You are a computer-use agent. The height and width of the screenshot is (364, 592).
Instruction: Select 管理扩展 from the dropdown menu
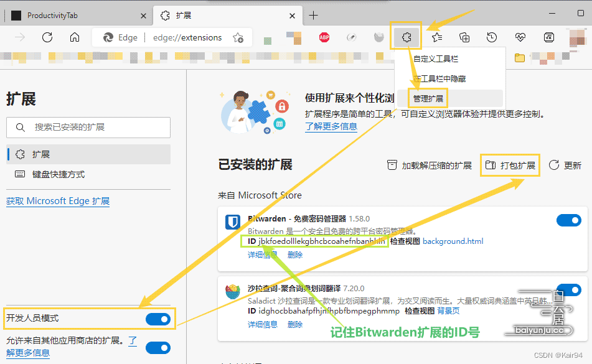click(427, 98)
